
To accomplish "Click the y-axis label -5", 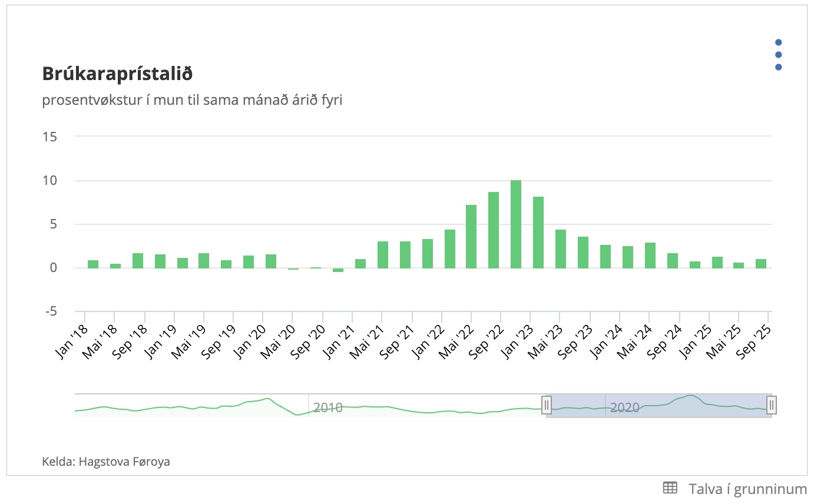I will (x=49, y=311).
